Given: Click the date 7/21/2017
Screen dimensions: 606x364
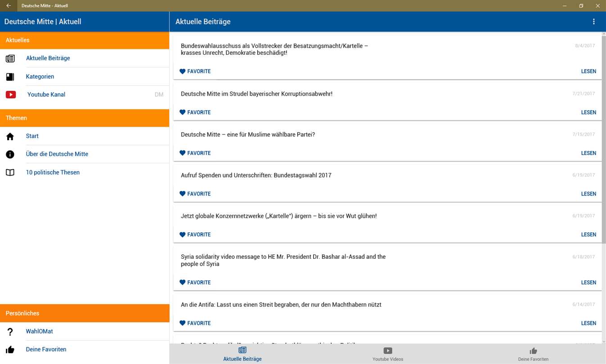Looking at the screenshot, I should pyautogui.click(x=584, y=94).
